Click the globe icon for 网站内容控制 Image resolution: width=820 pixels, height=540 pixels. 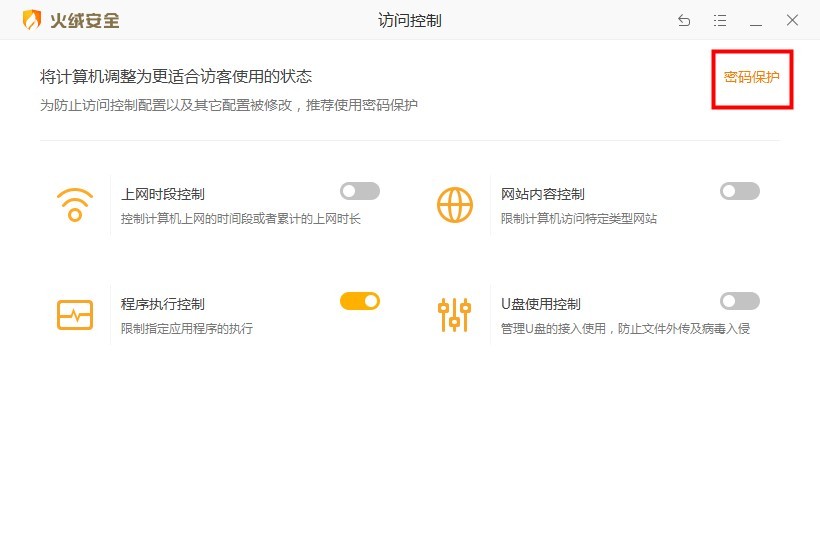pos(455,204)
